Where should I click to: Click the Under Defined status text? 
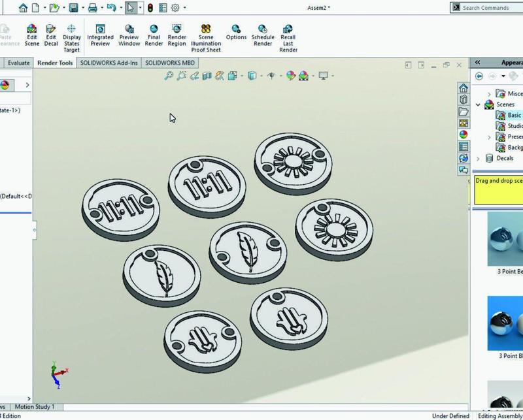(450, 415)
